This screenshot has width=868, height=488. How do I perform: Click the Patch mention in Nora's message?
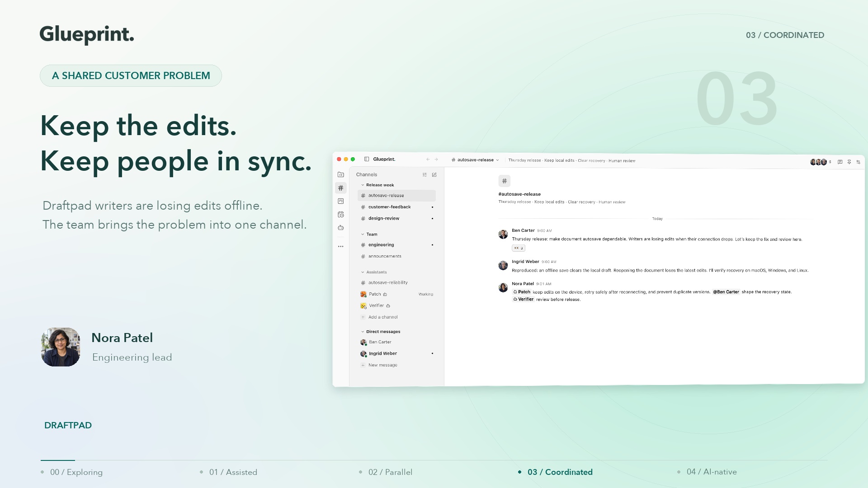(522, 292)
